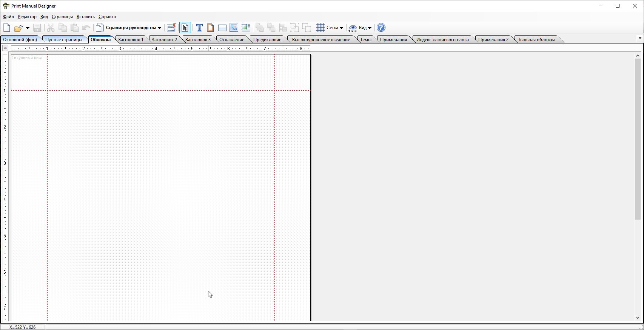Switch to Оглавление tab
The height and width of the screenshot is (330, 644).
tap(232, 39)
